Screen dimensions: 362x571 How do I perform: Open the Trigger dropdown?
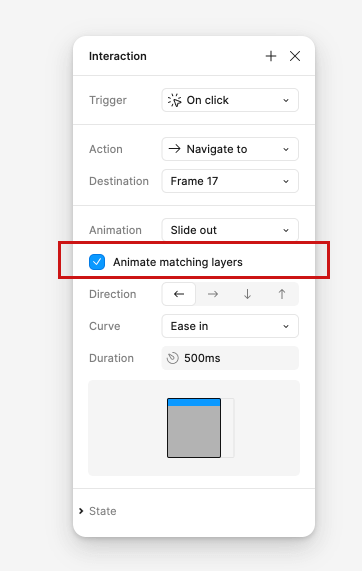(230, 100)
